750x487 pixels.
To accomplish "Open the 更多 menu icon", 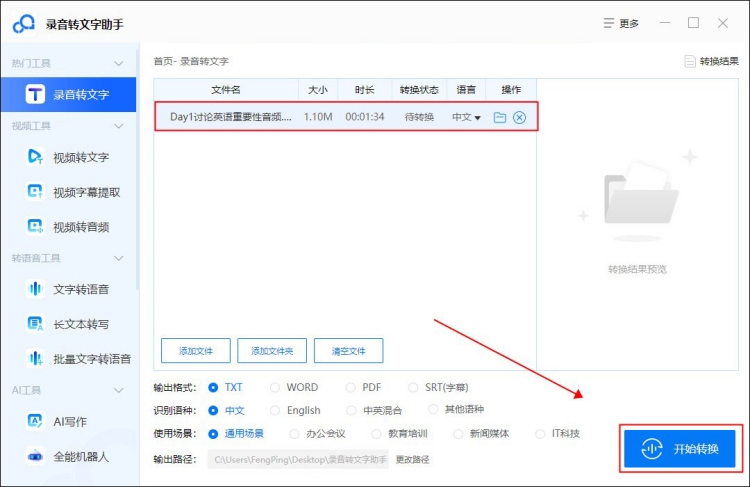I will pyautogui.click(x=608, y=23).
